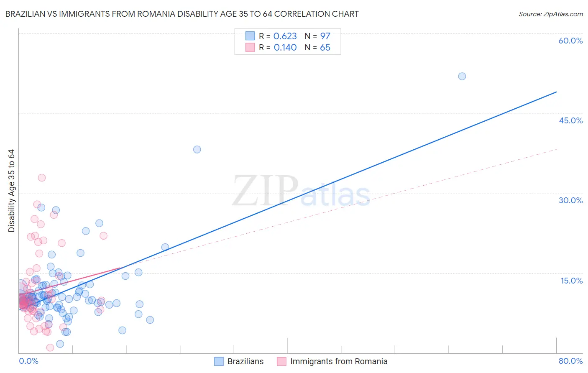Toggle the Immigrants from Romania legend label

pyautogui.click(x=339, y=362)
